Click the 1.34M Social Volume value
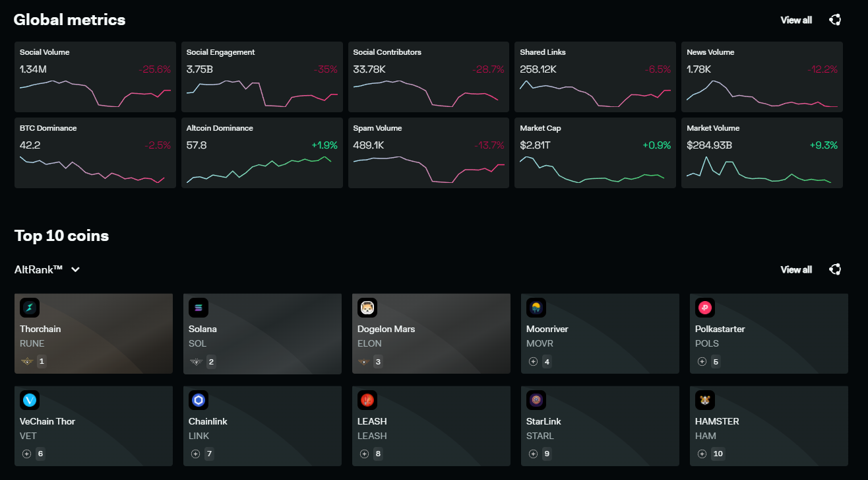The width and height of the screenshot is (868, 480). pos(33,69)
